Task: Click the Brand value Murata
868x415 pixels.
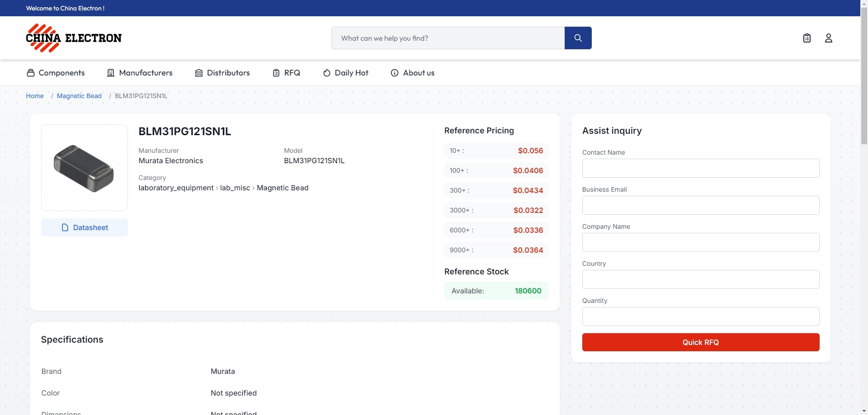Action: point(223,371)
